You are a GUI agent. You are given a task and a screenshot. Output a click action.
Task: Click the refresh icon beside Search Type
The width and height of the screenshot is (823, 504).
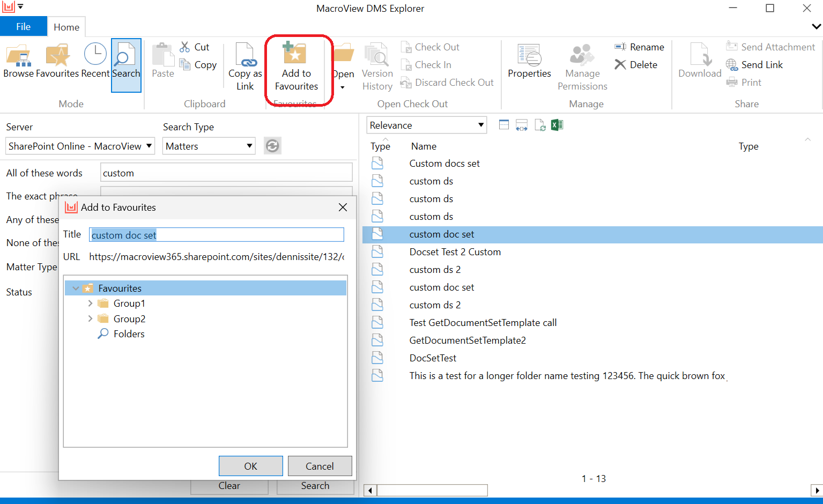click(x=272, y=146)
